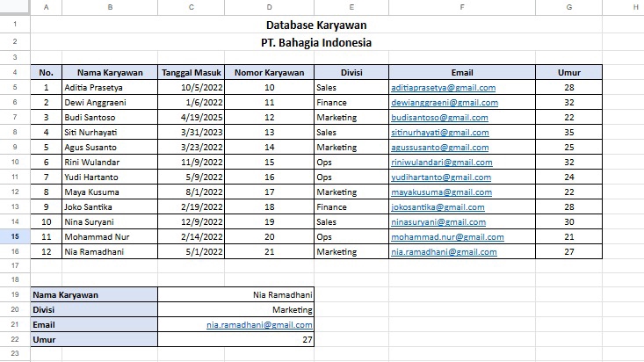Click the "Nomor Karyawan" header cell
The height and width of the screenshot is (362, 644).
[269, 72]
